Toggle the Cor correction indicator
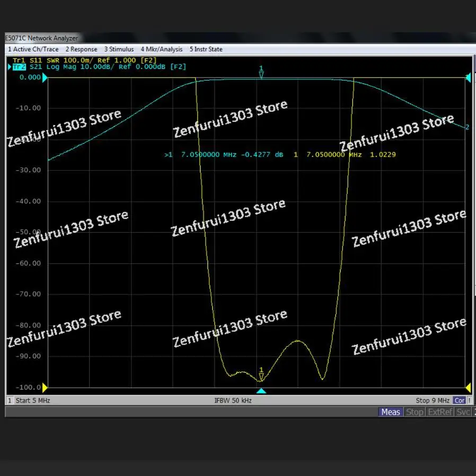The image size is (476, 476). (460, 401)
